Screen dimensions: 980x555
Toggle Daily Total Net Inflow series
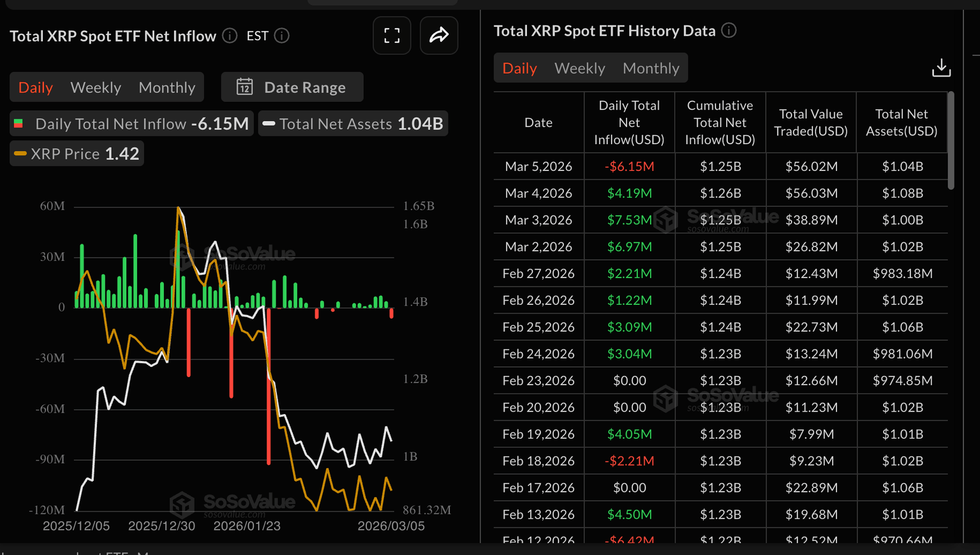[131, 124]
